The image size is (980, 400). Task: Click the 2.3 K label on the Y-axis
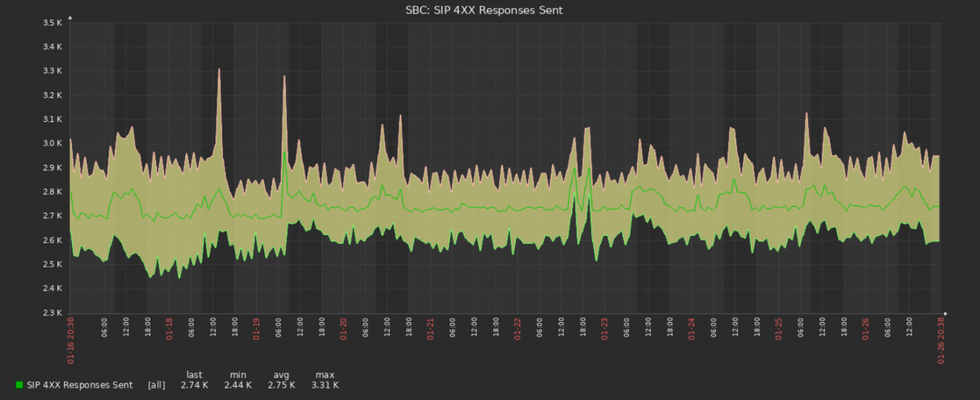point(52,313)
